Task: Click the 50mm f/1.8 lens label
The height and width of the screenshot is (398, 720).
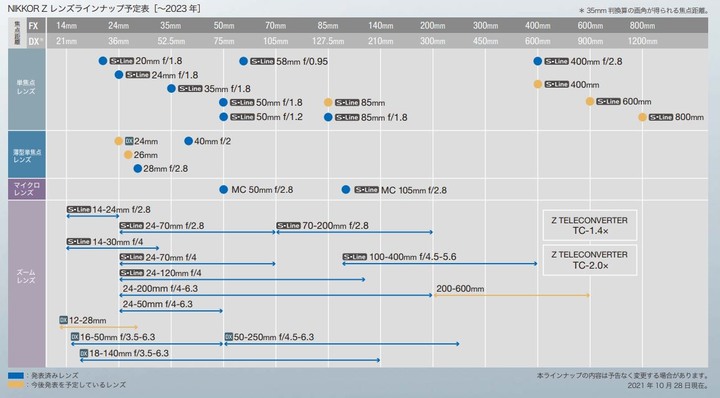Action: click(279, 102)
